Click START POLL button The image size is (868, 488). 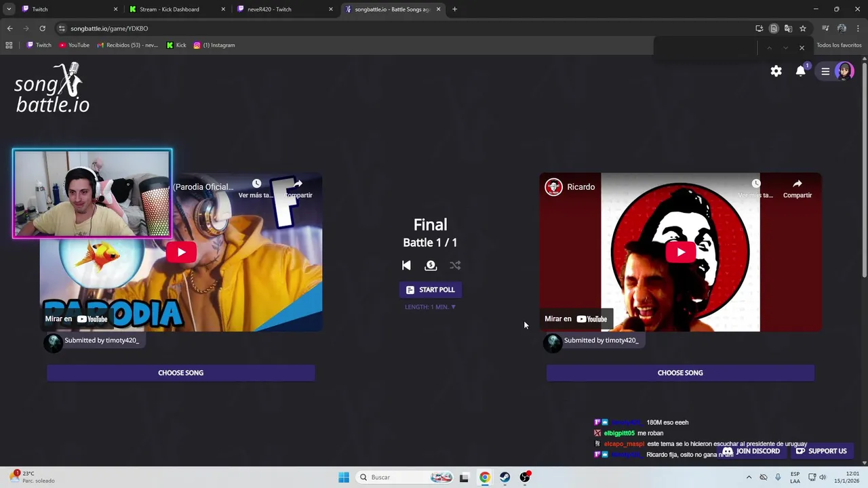[x=430, y=289]
